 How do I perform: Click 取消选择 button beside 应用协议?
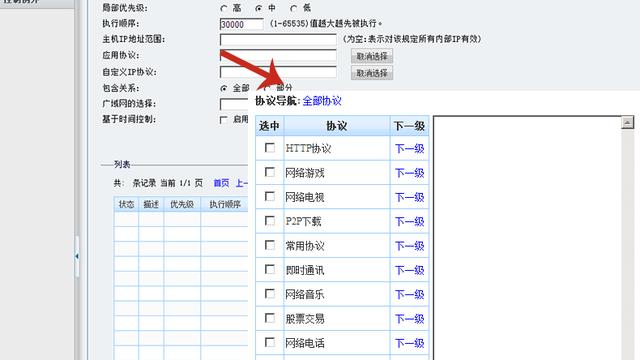372,56
